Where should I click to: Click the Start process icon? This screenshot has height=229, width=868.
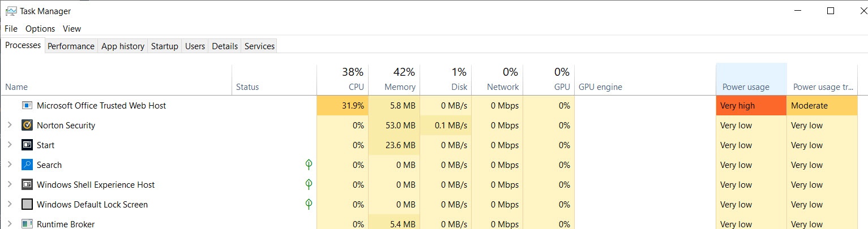(27, 145)
